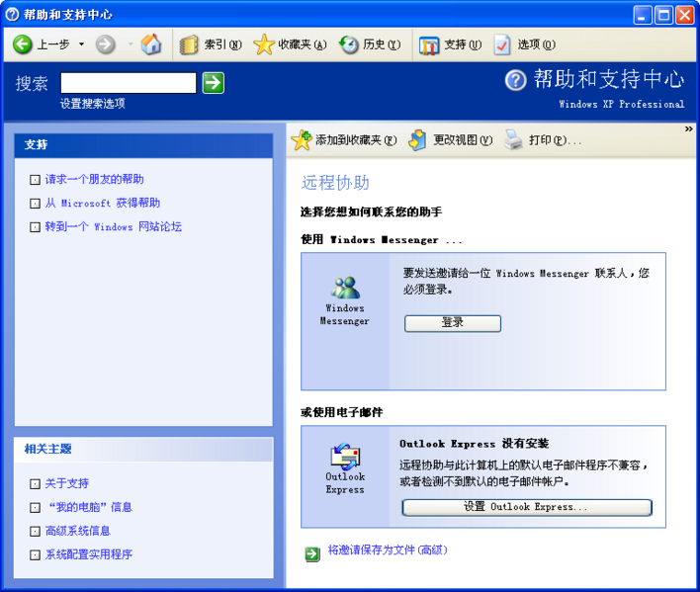Click the 相关主题 panel header
This screenshot has width=700, height=592.
point(143,450)
